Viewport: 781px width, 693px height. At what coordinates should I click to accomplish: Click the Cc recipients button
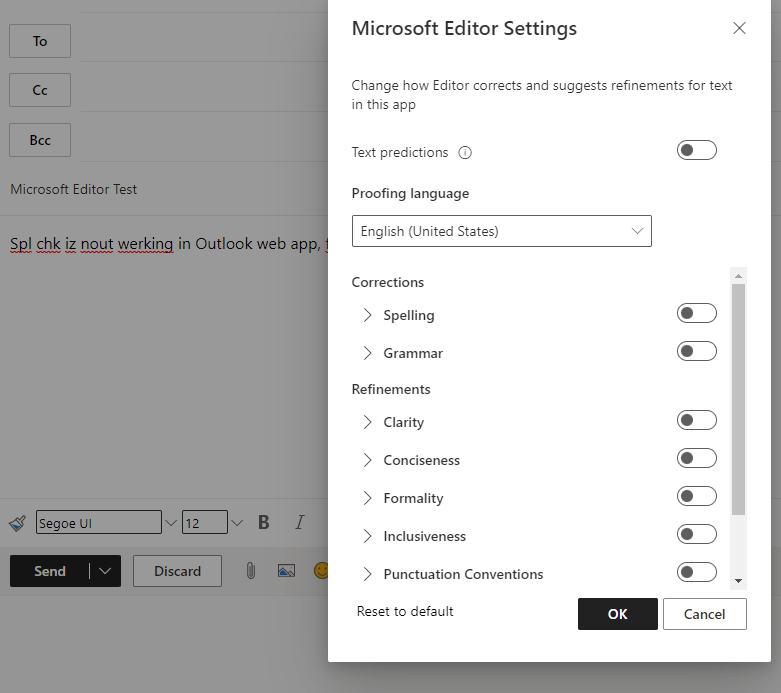point(40,90)
